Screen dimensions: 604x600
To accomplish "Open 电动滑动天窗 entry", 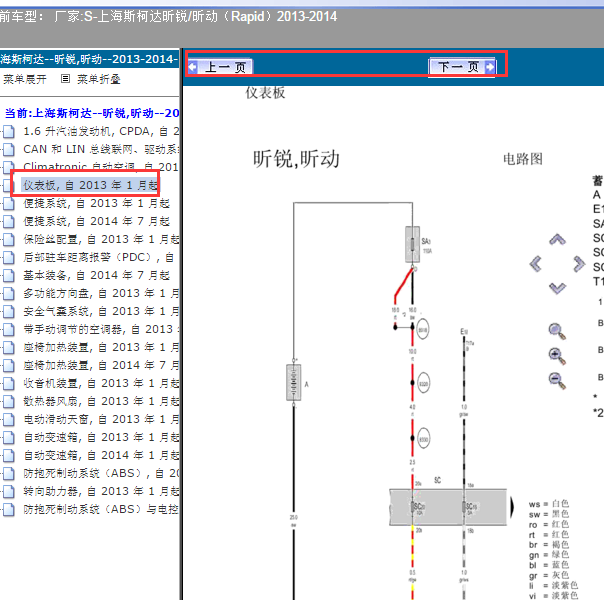I will [x=101, y=419].
